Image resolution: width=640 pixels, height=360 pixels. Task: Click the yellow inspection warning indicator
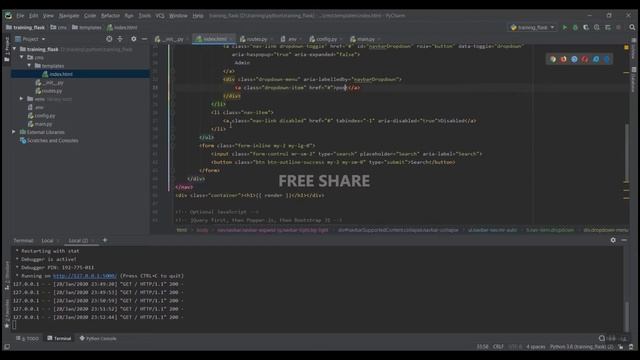coord(626,47)
